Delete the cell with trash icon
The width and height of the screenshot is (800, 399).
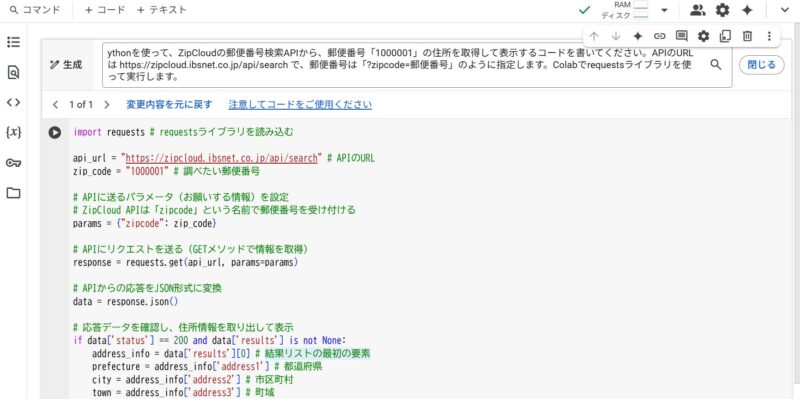tap(747, 36)
